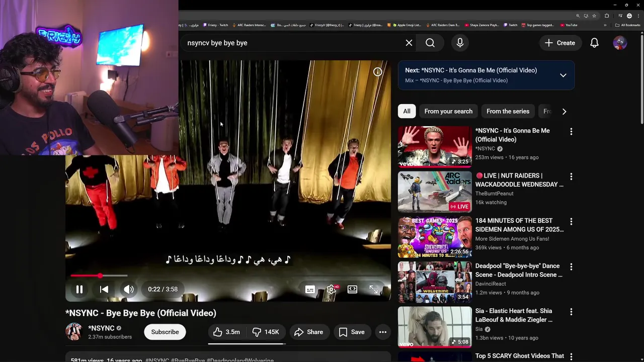Dislike the video (145K)

coord(266,332)
